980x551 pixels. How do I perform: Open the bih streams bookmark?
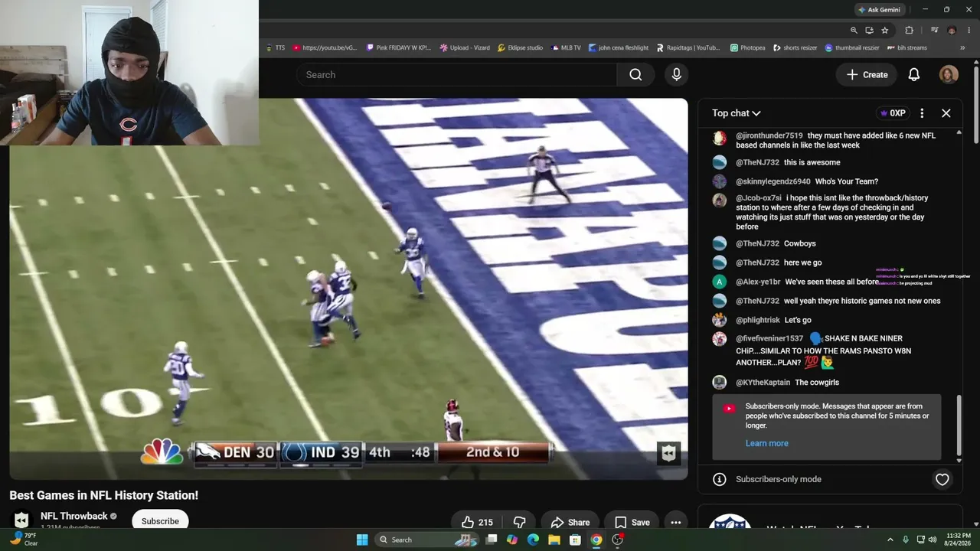tap(907, 47)
